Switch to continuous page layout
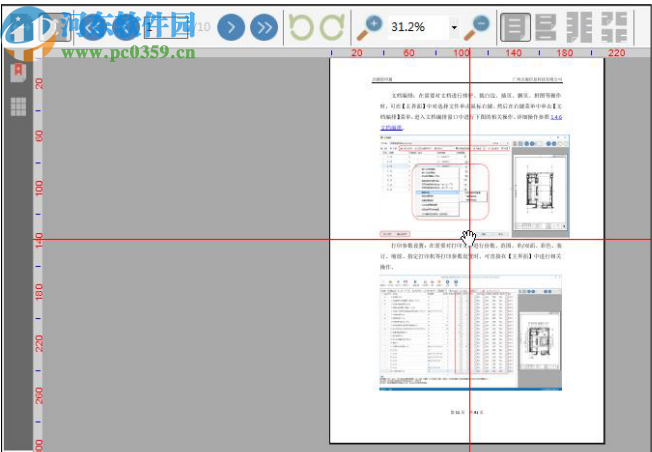652x452 pixels. [546, 27]
